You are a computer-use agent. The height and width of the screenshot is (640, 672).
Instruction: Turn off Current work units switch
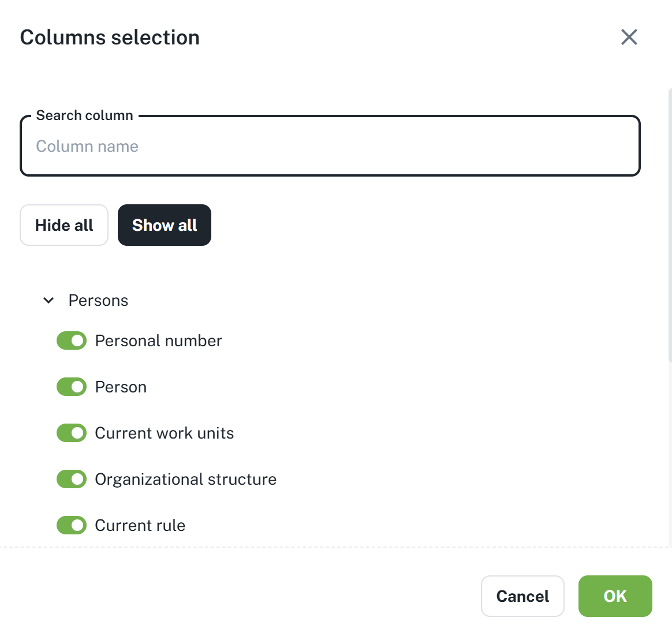click(x=72, y=433)
